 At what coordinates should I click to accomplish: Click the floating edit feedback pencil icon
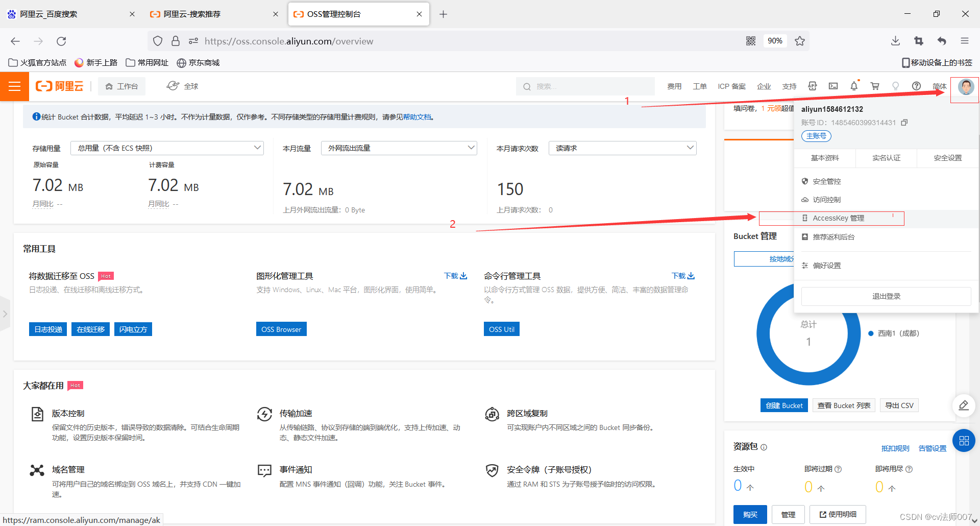pos(964,405)
